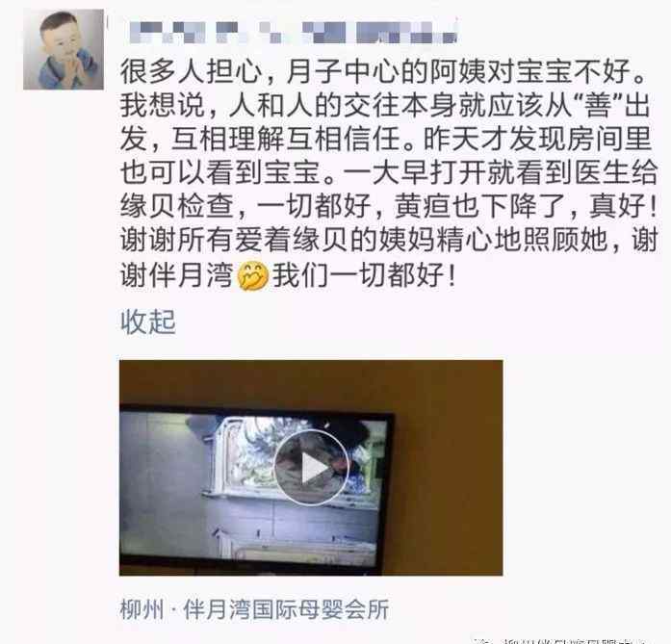Tap the text line 发，互相理解互相信任
This screenshot has width=671, height=644.
tap(386, 139)
